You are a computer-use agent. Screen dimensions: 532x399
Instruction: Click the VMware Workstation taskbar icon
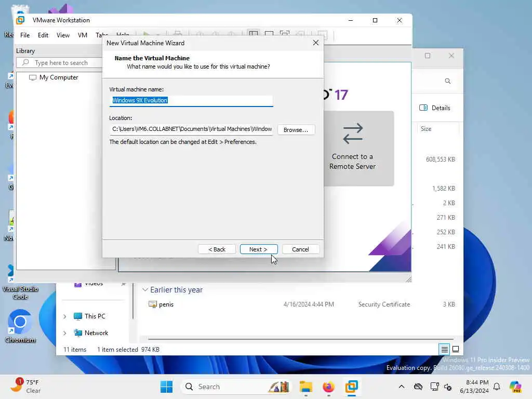pyautogui.click(x=352, y=387)
